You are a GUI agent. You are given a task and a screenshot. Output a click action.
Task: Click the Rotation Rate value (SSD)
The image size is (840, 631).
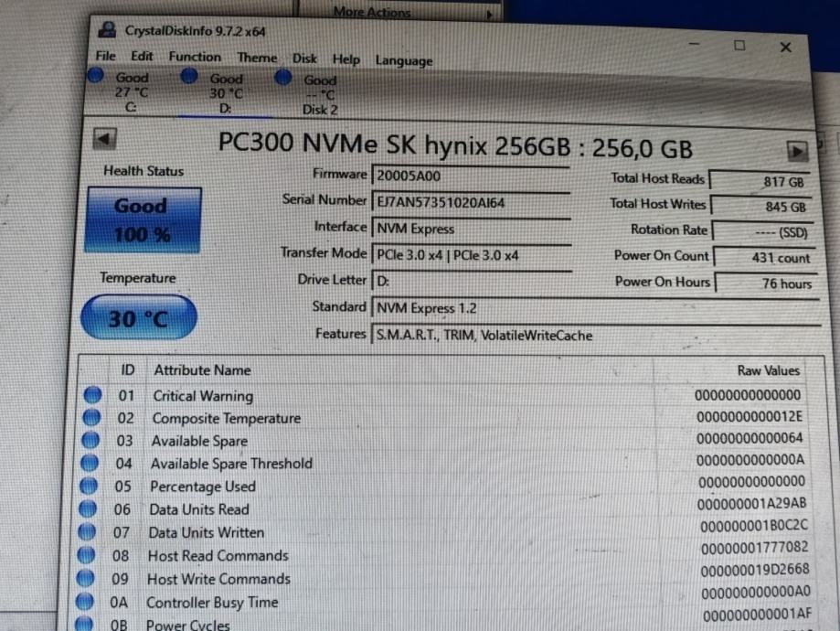pyautogui.click(x=763, y=232)
